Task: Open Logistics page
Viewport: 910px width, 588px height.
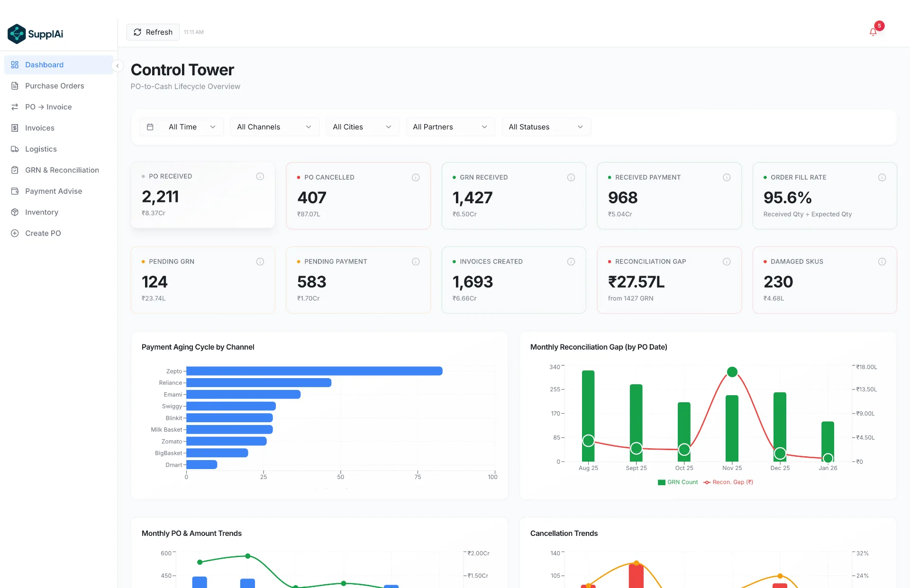Action: [59, 149]
